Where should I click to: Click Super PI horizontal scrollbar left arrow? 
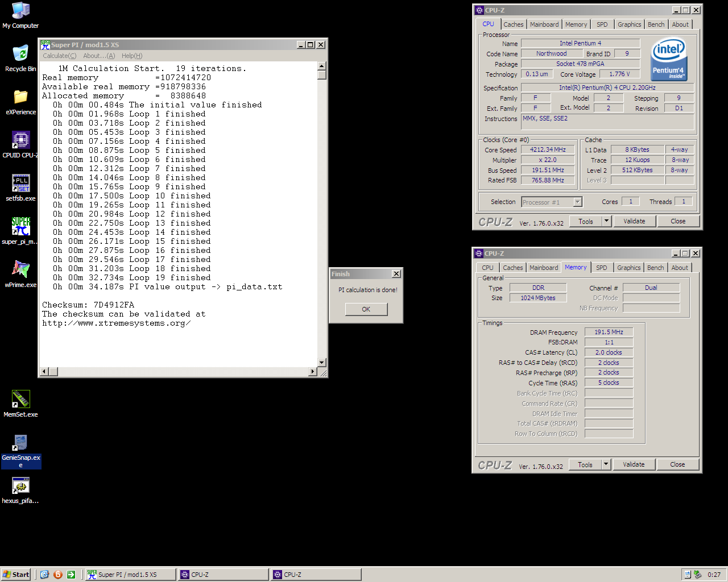tap(43, 372)
